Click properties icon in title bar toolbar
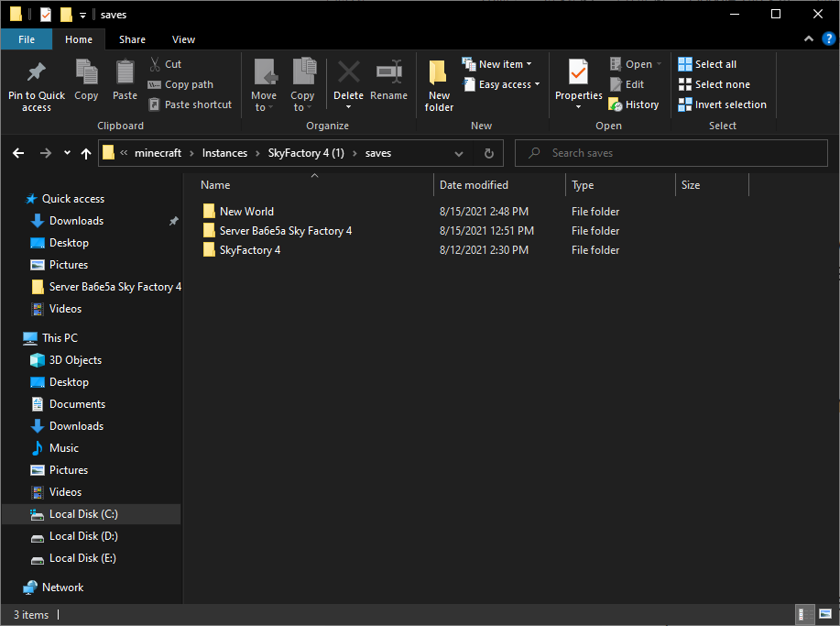Image resolution: width=840 pixels, height=626 pixels. 46,15
